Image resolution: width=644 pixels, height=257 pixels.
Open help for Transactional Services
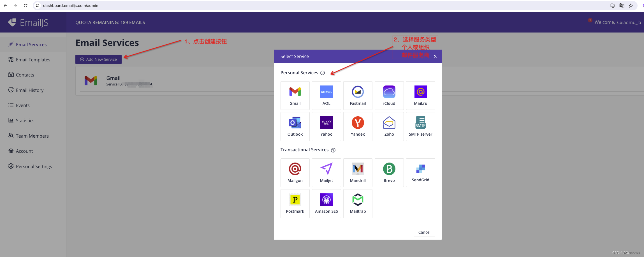coord(333,150)
